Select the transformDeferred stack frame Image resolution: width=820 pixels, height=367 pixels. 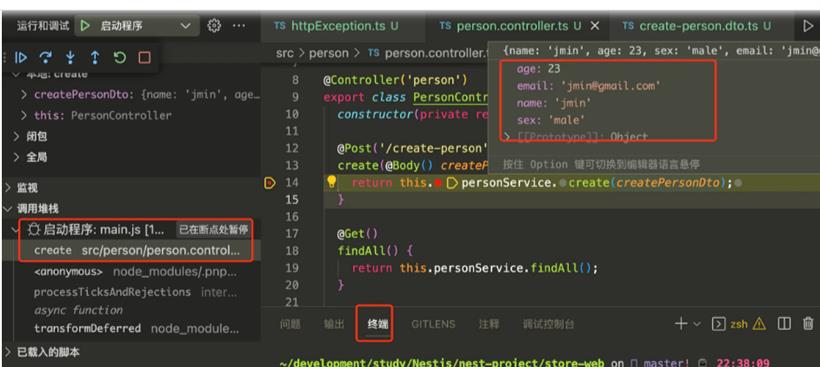click(136, 328)
